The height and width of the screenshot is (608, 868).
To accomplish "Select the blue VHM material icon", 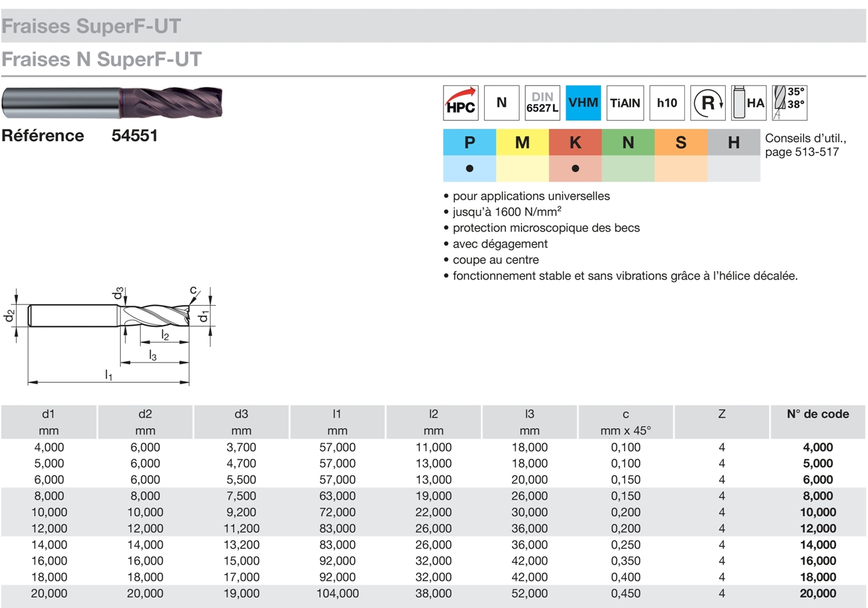I will [584, 103].
